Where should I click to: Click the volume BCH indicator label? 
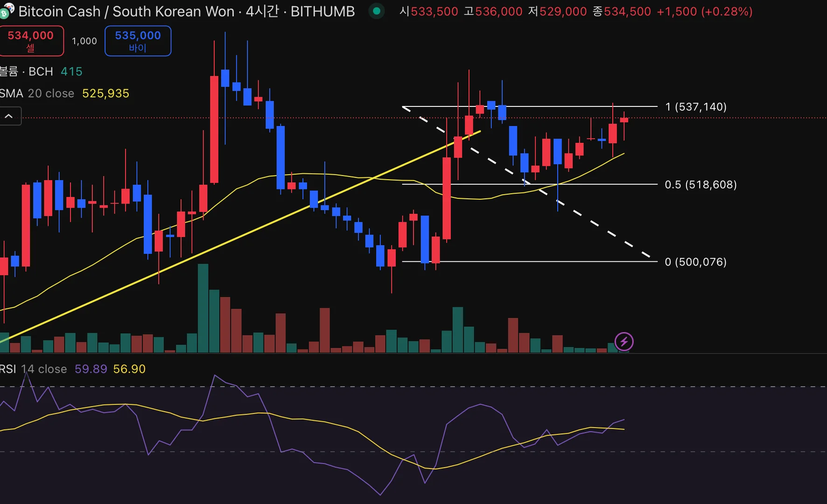pos(27,71)
